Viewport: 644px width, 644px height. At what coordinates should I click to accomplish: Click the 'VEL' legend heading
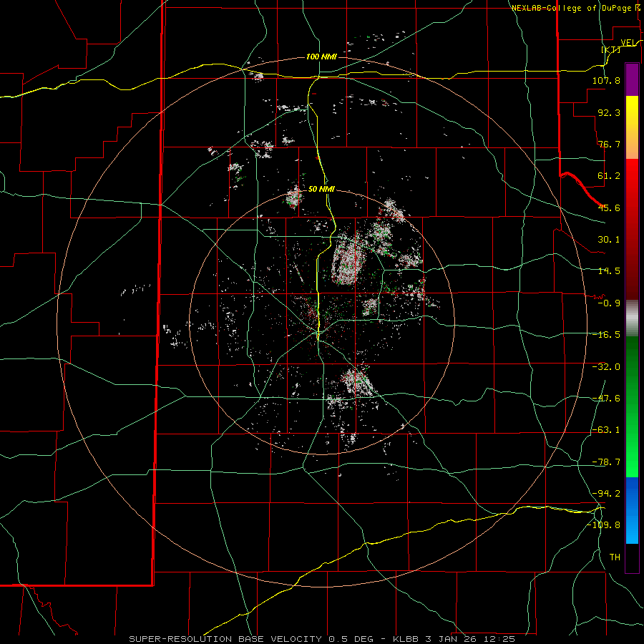click(629, 43)
